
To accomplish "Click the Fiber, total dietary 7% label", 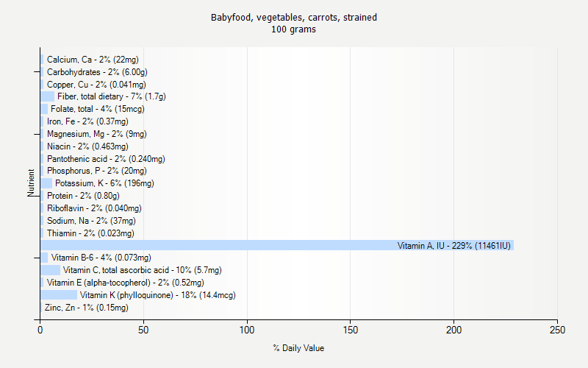I will tap(112, 96).
